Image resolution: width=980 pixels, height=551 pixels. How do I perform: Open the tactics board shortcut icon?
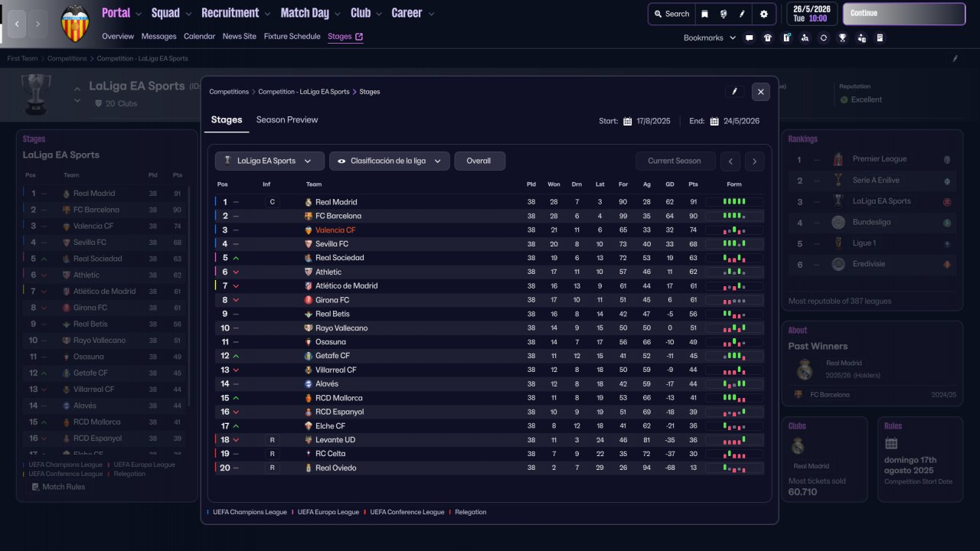(x=786, y=37)
